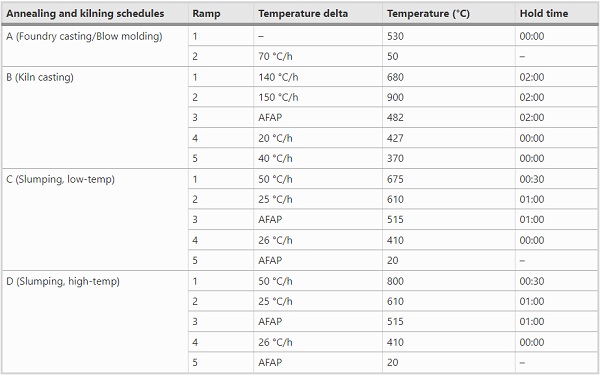The height and width of the screenshot is (375, 600).
Task: Select the temperature cell showing 900
Action: coord(449,97)
